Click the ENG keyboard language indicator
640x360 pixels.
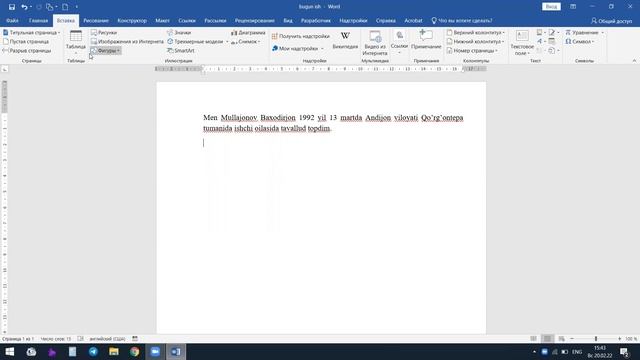[577, 351]
